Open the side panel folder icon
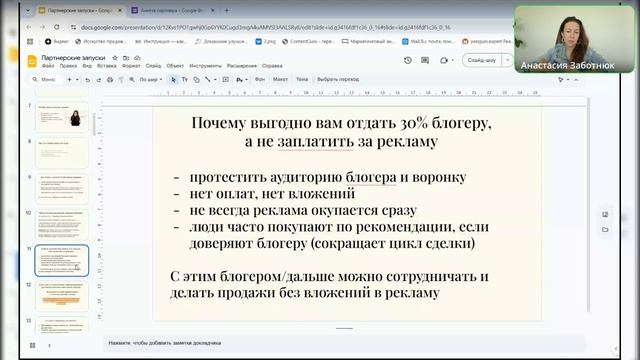Image resolution: width=640 pixels, height=360 pixels. (605, 229)
